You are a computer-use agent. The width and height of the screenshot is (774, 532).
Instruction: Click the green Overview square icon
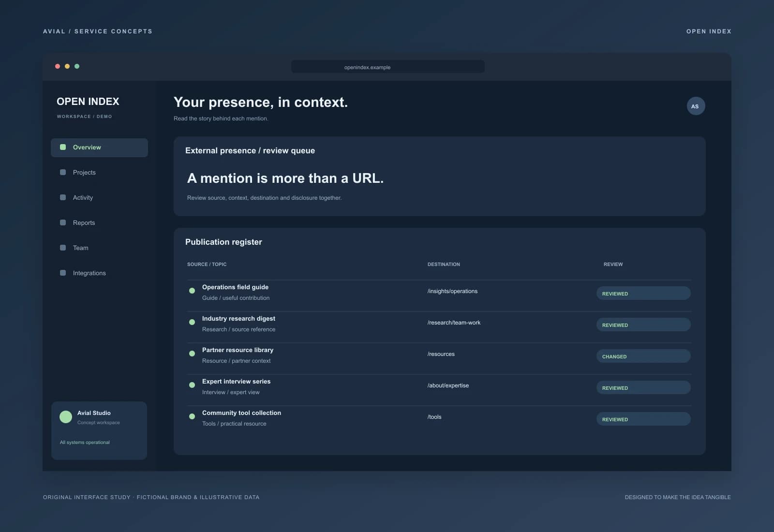[x=63, y=147]
